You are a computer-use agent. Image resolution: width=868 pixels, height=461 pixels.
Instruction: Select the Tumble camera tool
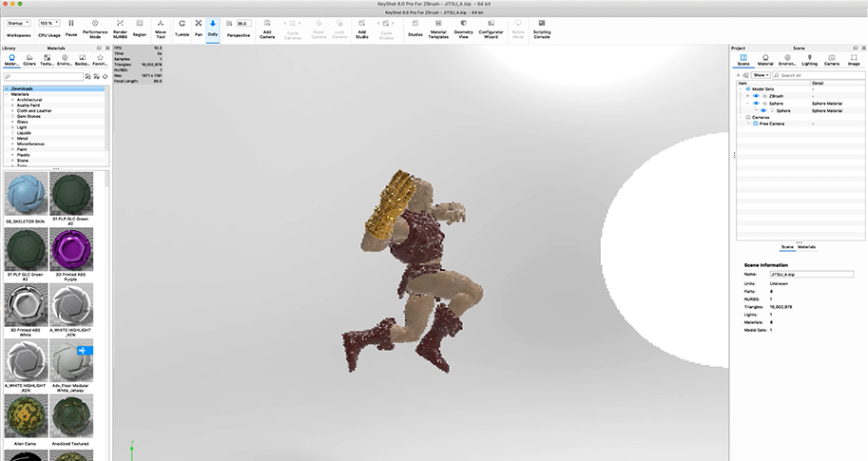183,28
